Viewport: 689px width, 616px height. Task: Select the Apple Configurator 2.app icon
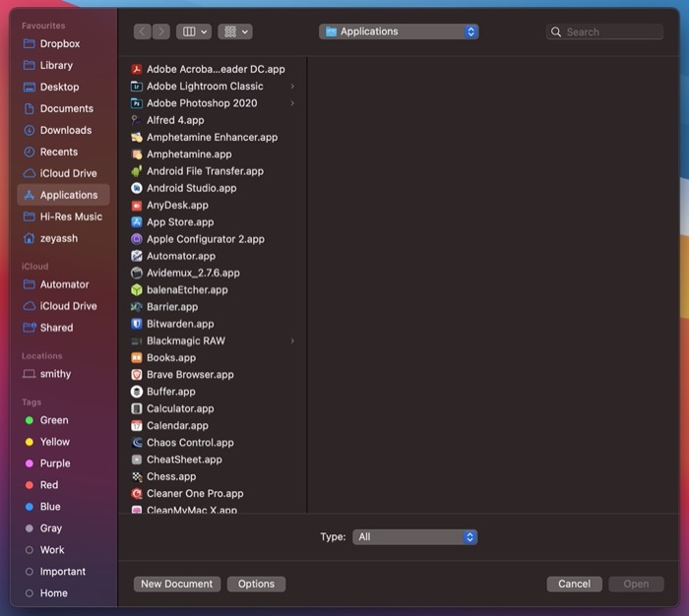click(137, 239)
